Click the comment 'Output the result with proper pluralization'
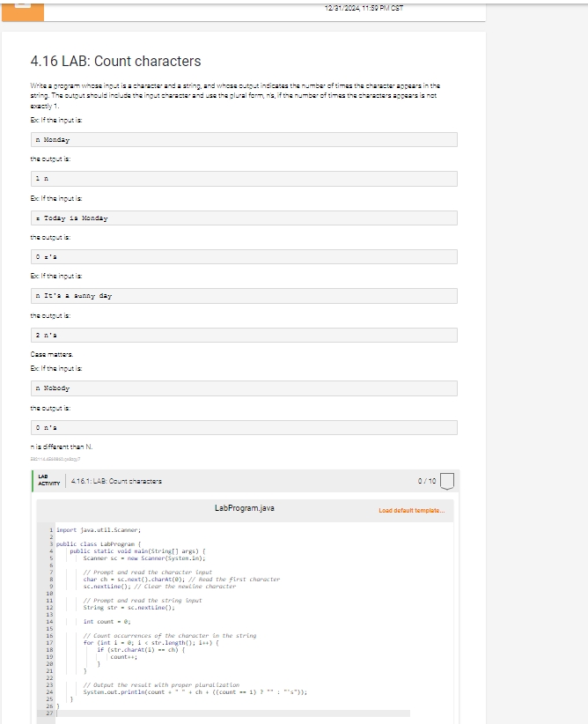Image resolution: width=588 pixels, height=724 pixels. [x=161, y=685]
